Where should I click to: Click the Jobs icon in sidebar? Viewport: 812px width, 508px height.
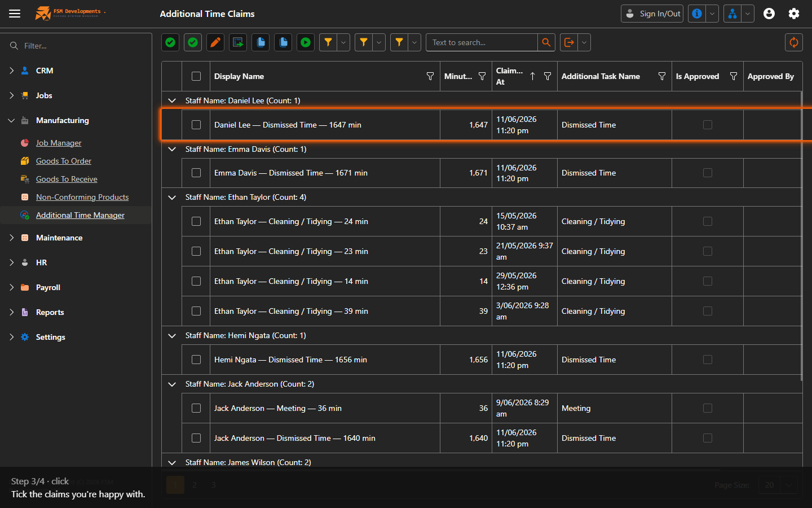25,95
